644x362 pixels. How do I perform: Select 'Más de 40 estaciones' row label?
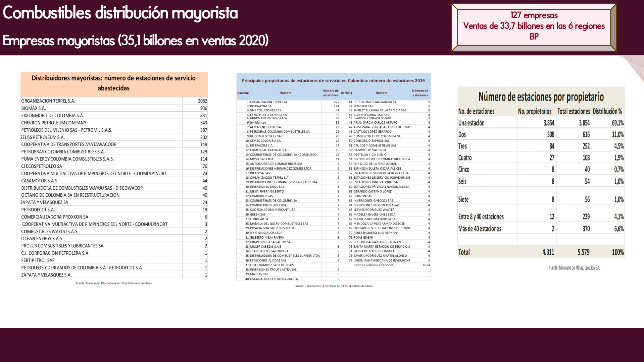point(480,229)
